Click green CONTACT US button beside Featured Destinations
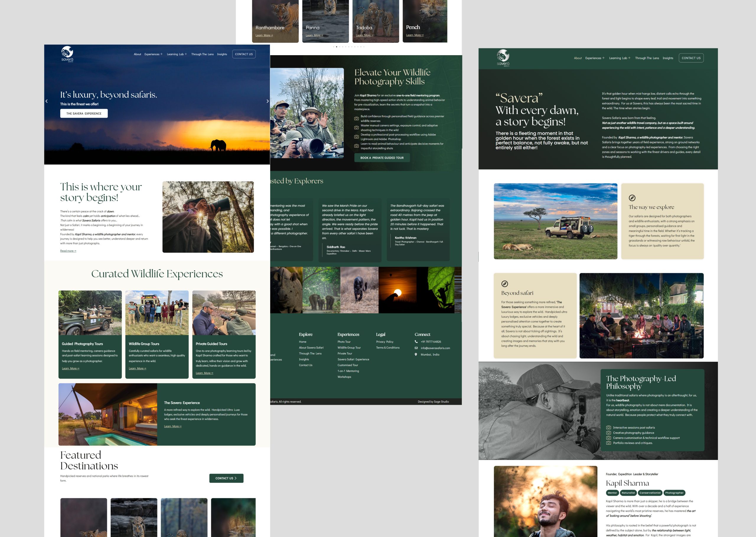This screenshot has width=756, height=537. 226,478
